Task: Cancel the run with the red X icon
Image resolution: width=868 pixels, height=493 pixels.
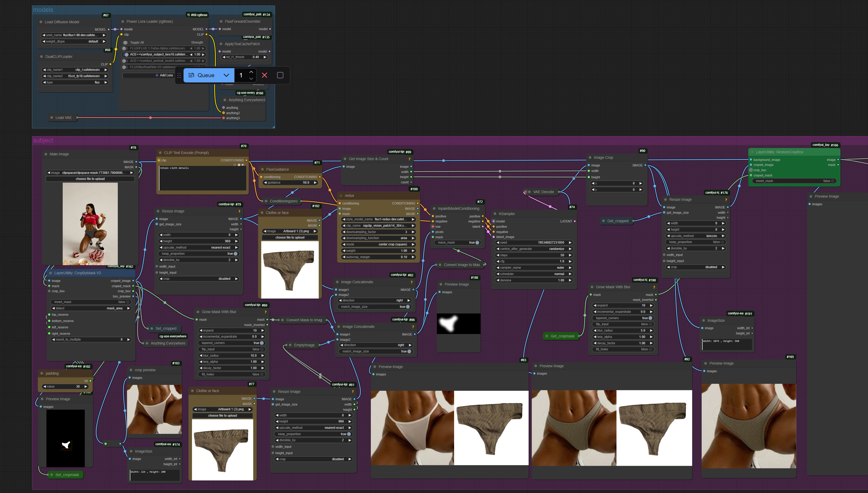Action: coord(265,75)
